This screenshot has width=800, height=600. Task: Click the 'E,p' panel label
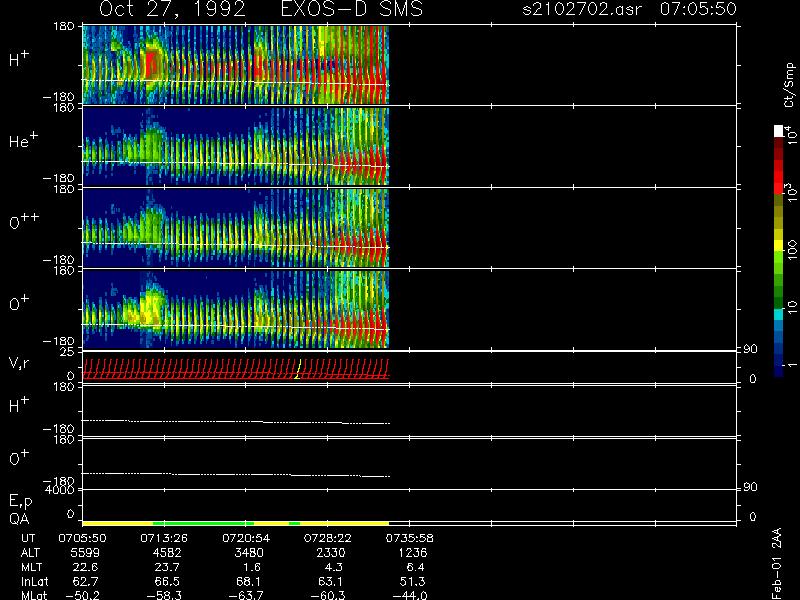pyautogui.click(x=20, y=502)
